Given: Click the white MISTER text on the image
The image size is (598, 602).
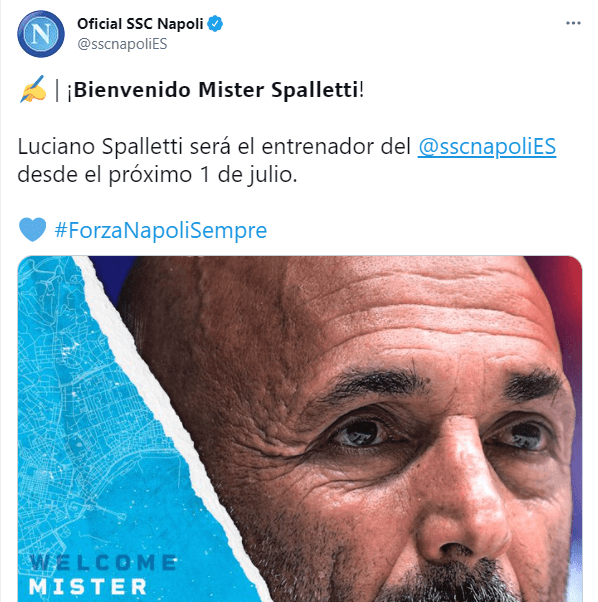Looking at the screenshot, I should [88, 587].
